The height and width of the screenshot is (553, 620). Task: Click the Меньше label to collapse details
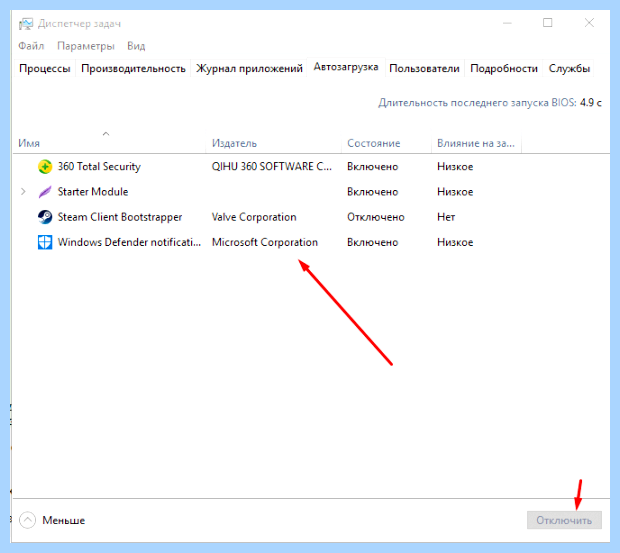point(63,520)
